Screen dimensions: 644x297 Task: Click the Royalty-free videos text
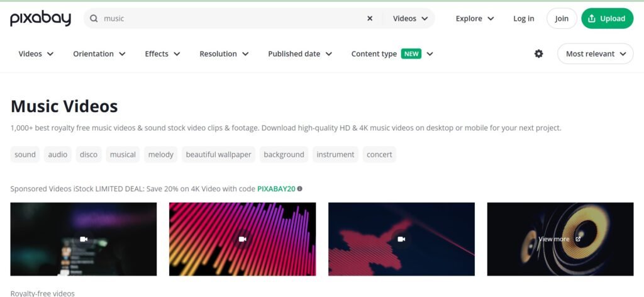point(42,293)
